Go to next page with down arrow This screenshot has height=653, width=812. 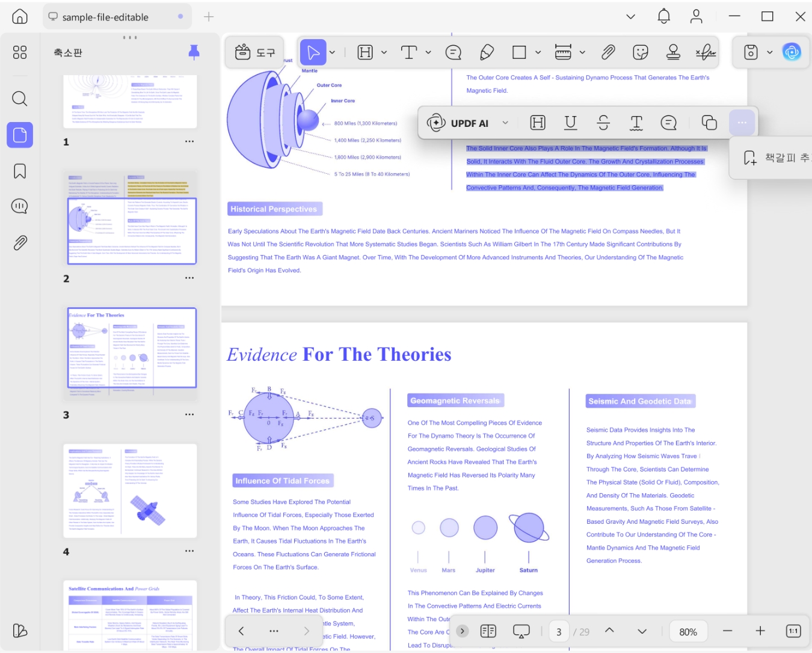[x=642, y=631]
